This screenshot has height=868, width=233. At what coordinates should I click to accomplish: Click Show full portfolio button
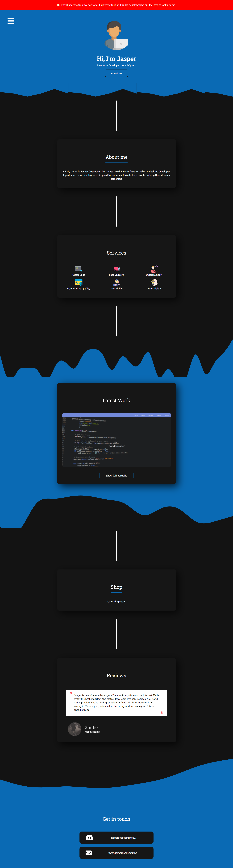pyautogui.click(x=116, y=475)
